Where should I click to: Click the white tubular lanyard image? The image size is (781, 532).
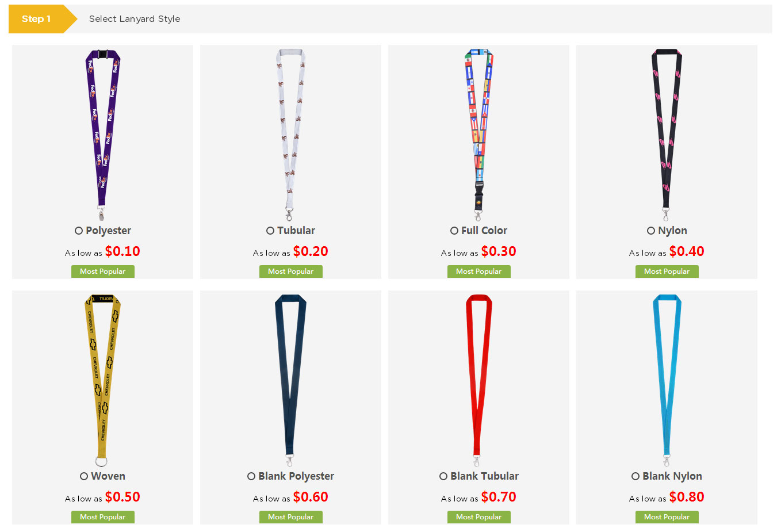coord(290,135)
